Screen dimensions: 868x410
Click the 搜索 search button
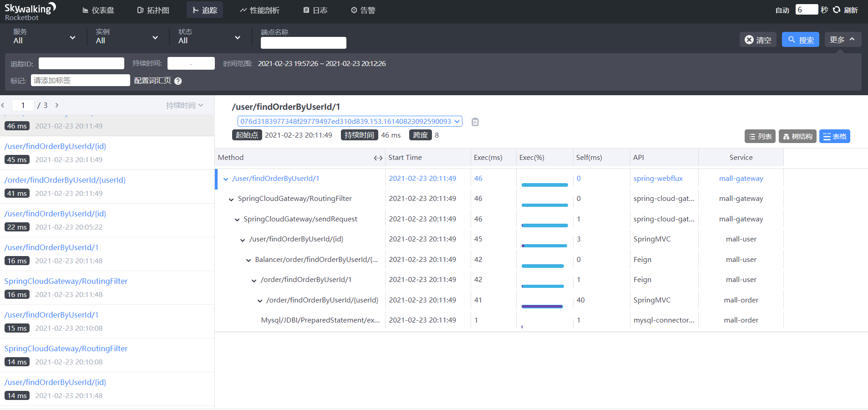(x=801, y=40)
